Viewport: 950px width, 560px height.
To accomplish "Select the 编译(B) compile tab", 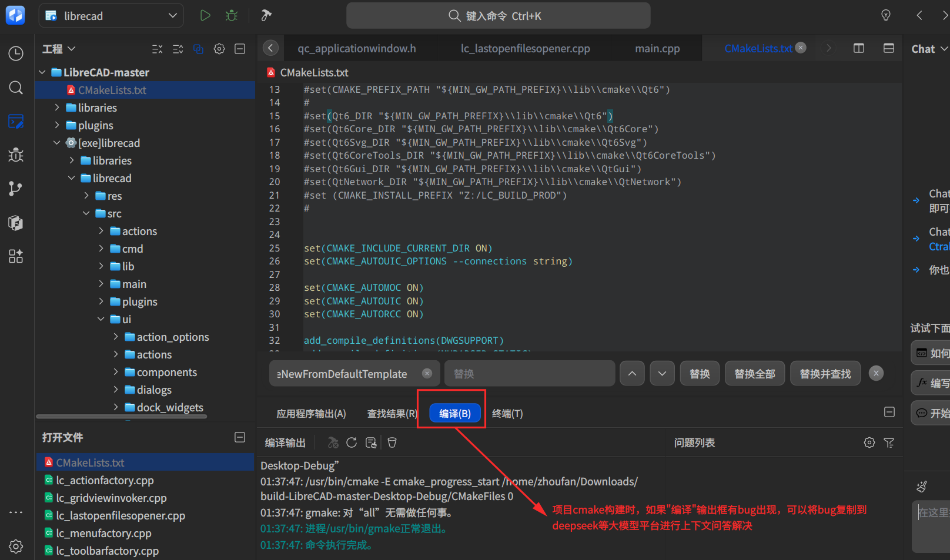I will pyautogui.click(x=455, y=414).
